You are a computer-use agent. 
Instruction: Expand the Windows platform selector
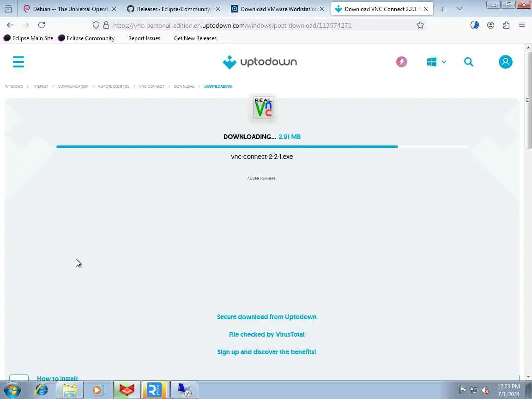click(x=436, y=62)
